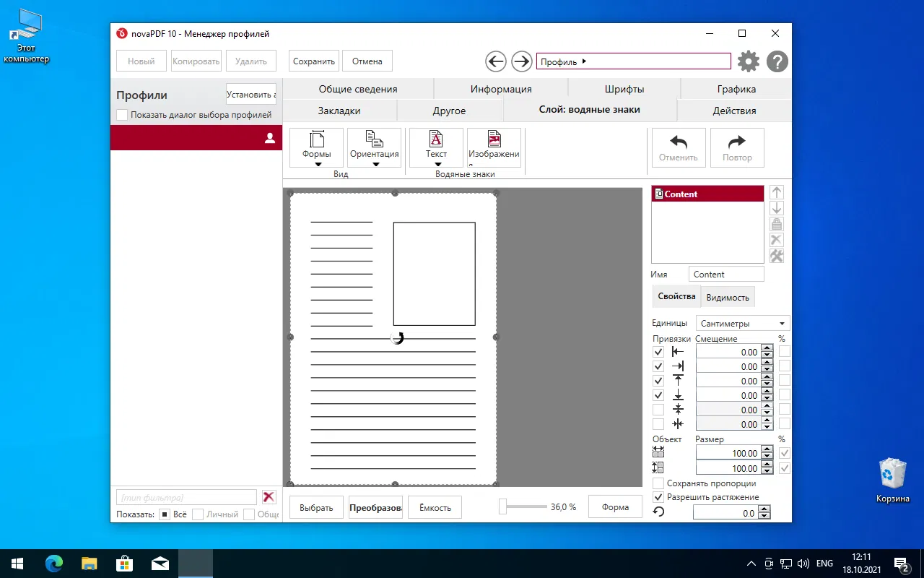Click the Имя input field
924x578 pixels.
pyautogui.click(x=725, y=275)
